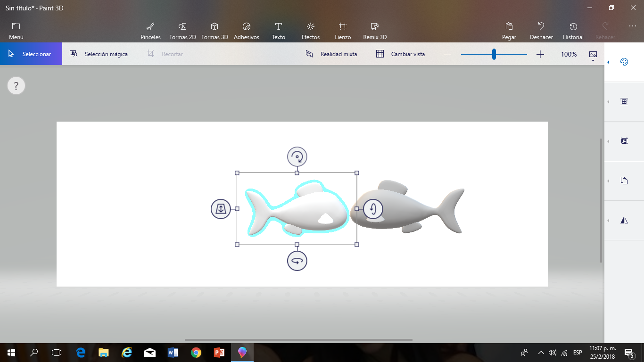
Task: Click the zoom in plus button
Action: (x=540, y=54)
